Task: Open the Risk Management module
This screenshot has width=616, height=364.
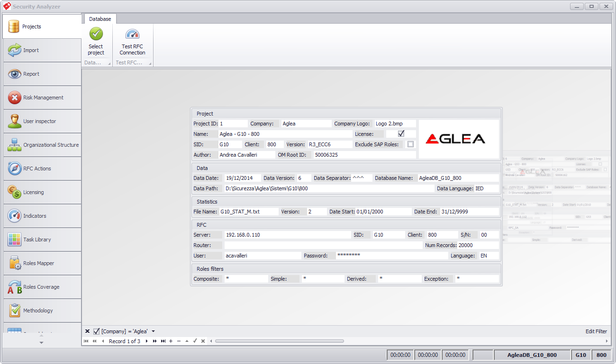Action: tap(42, 98)
